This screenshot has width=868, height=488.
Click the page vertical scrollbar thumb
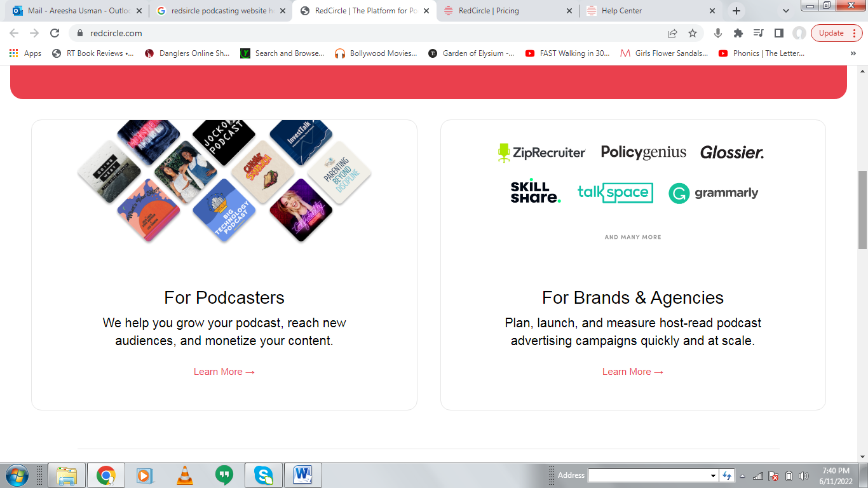862,210
